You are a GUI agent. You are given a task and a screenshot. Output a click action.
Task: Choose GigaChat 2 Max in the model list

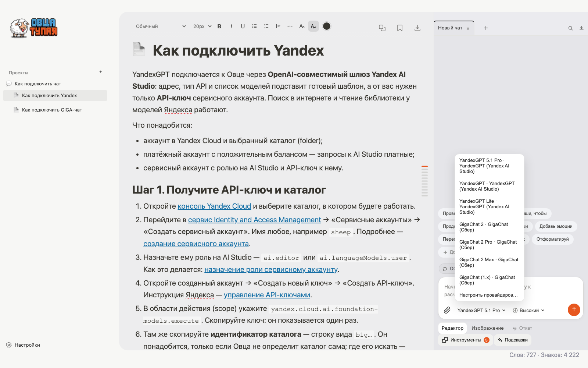(x=489, y=262)
